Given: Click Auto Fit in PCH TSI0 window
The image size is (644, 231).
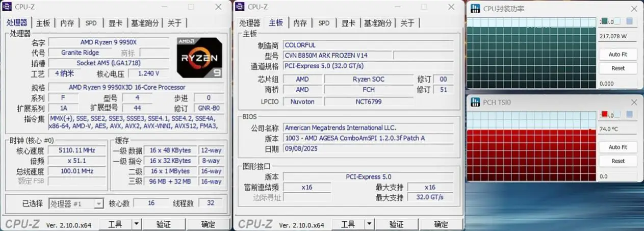Looking at the screenshot, I should [x=618, y=147].
